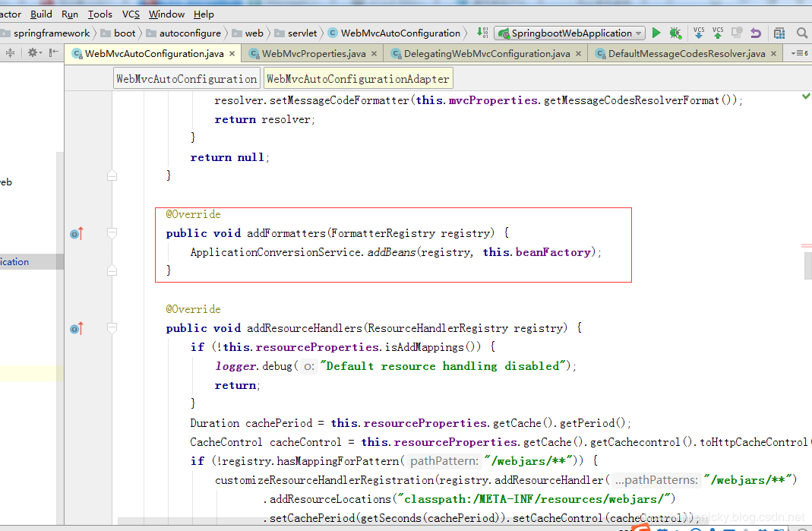The height and width of the screenshot is (531, 812).
Task: Run SpringbootWebApplication with green play icon
Action: coord(657,33)
